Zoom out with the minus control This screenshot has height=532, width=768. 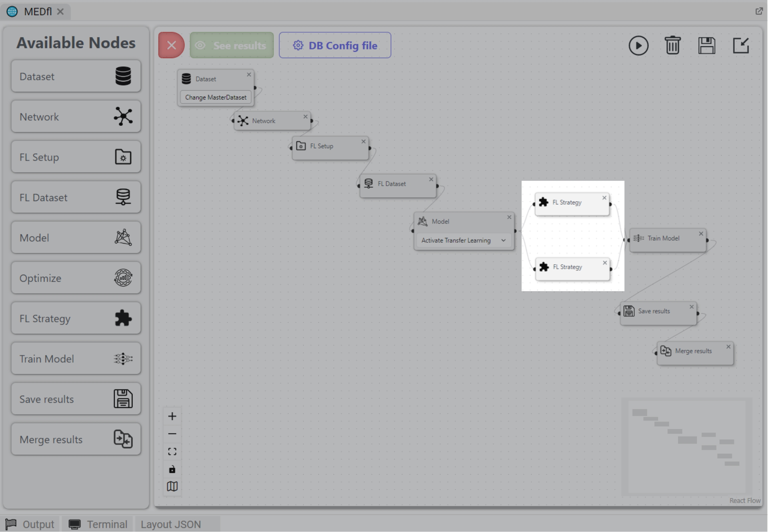click(x=172, y=434)
